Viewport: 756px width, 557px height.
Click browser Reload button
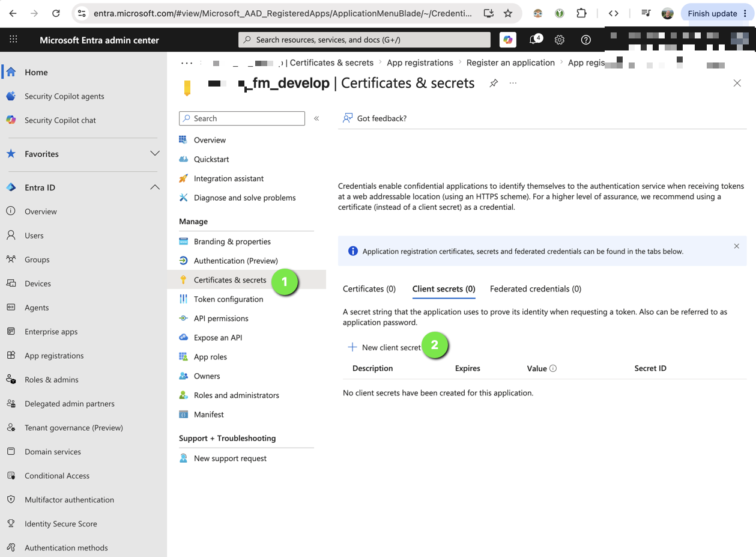click(x=56, y=13)
